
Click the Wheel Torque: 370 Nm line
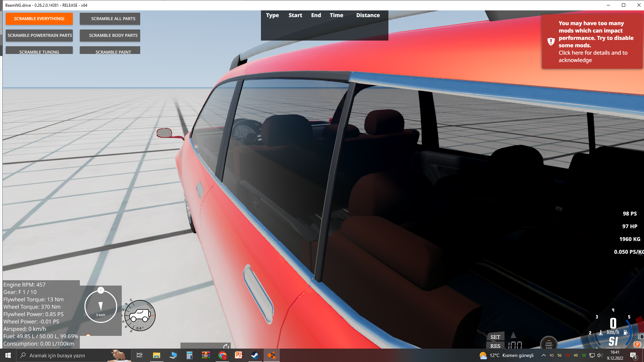tap(32, 307)
